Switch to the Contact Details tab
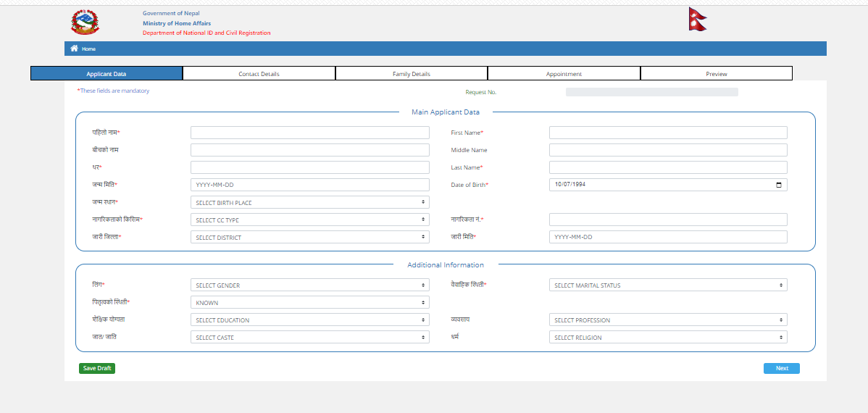This screenshot has height=413, width=868. (259, 74)
